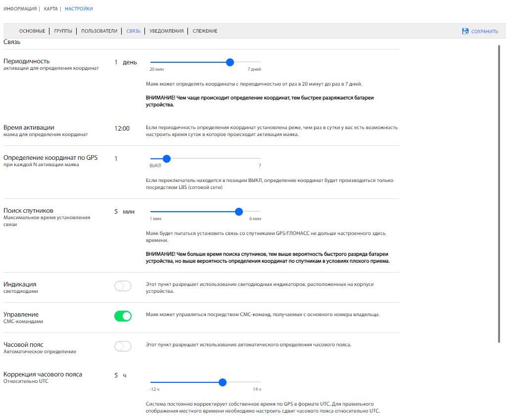Image resolution: width=506 pixels, height=420 pixels.
Task: Click the Поиск спутников slider handle
Action: (239, 211)
